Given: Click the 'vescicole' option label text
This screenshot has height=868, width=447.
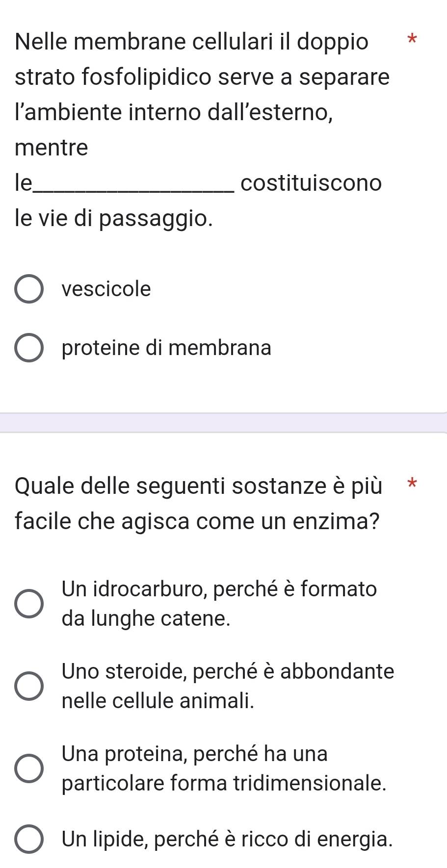Looking at the screenshot, I should [x=106, y=289].
